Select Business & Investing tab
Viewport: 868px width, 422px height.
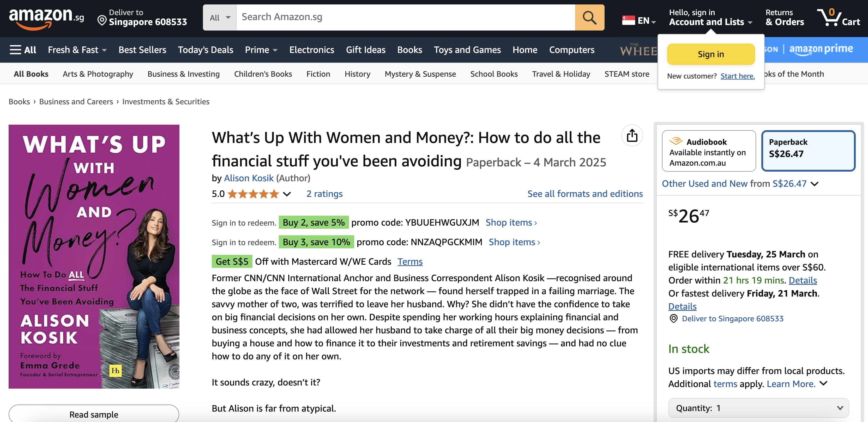coord(183,74)
